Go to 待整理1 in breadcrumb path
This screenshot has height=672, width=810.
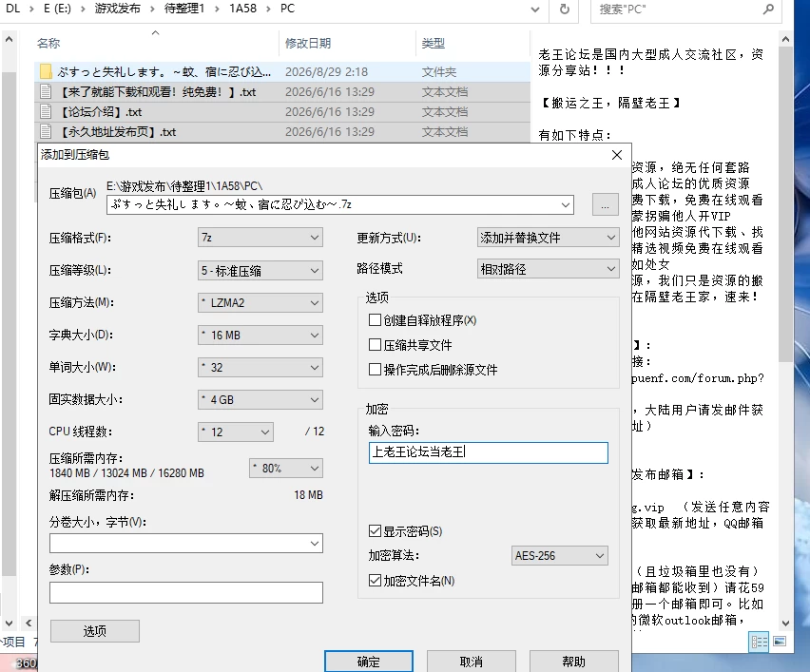184,9
